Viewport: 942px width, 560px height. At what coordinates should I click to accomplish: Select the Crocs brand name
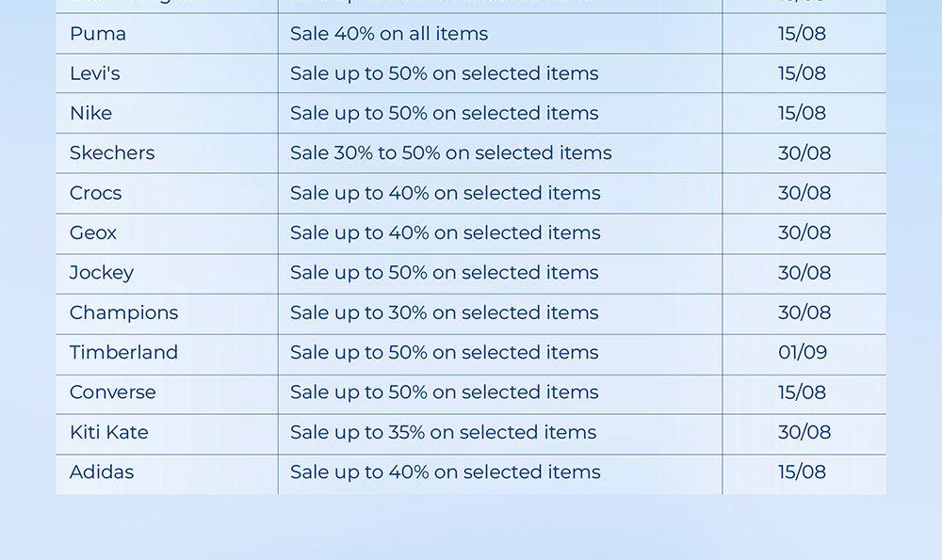(95, 193)
